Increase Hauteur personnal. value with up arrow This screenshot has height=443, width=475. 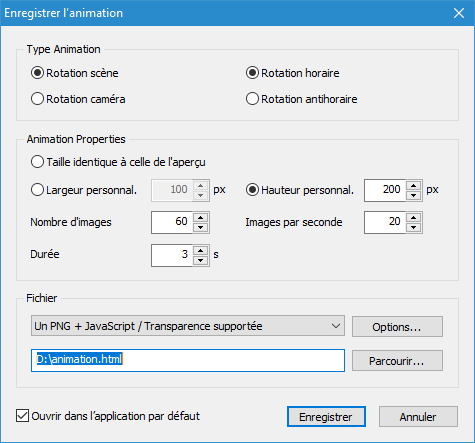[414, 186]
